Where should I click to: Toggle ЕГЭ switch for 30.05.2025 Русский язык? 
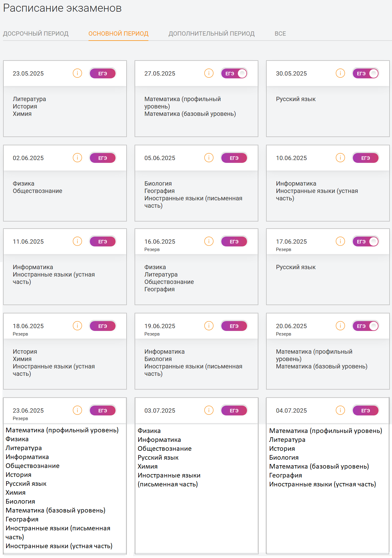pyautogui.click(x=366, y=73)
